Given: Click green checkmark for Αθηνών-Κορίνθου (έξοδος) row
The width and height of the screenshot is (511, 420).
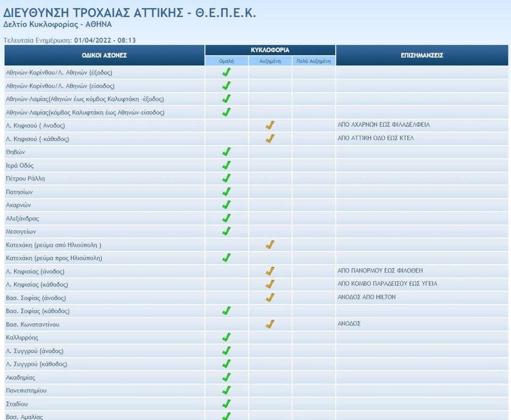Looking at the screenshot, I should click(x=227, y=72).
